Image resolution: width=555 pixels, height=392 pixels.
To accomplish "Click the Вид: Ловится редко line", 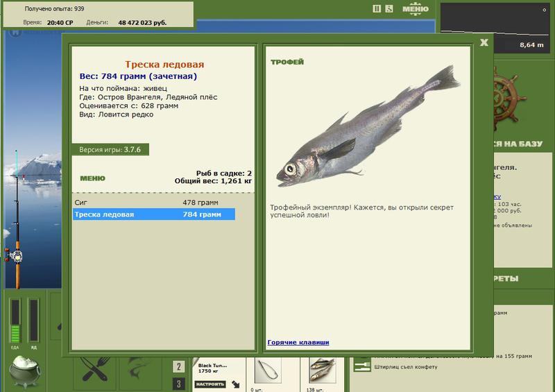I will point(117,114).
